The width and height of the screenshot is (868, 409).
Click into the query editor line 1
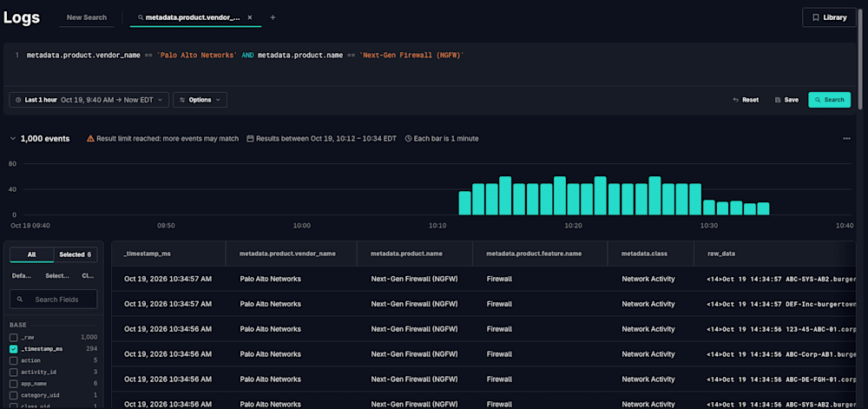(246, 56)
